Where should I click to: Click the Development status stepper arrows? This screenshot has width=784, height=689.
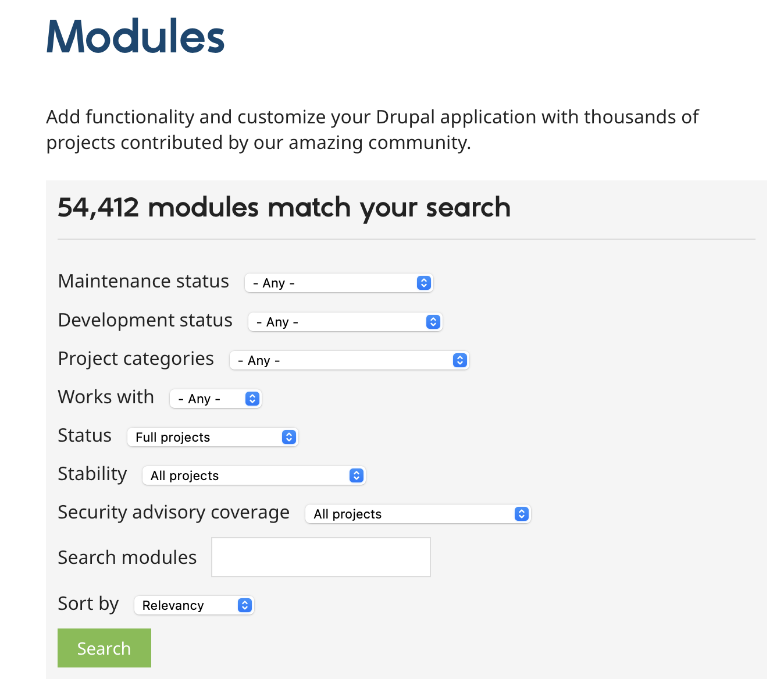(x=433, y=322)
